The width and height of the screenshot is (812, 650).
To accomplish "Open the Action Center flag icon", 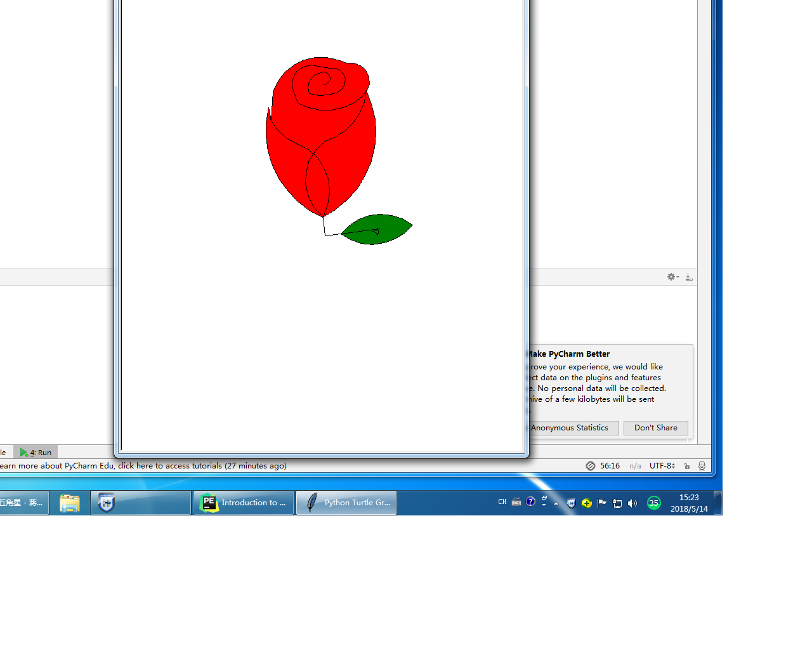I will pos(602,503).
